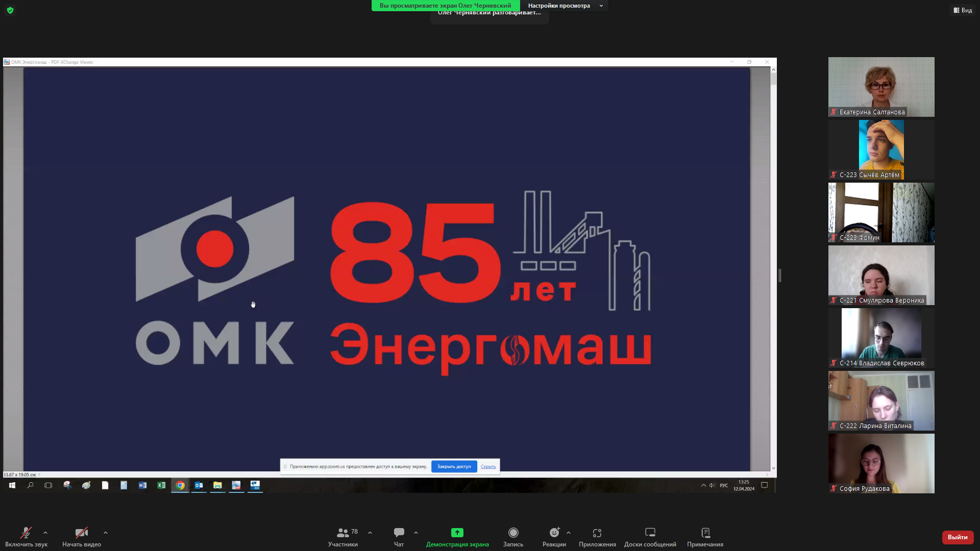The width and height of the screenshot is (980, 551).
Task: Expand reactions options arrow
Action: point(569,533)
